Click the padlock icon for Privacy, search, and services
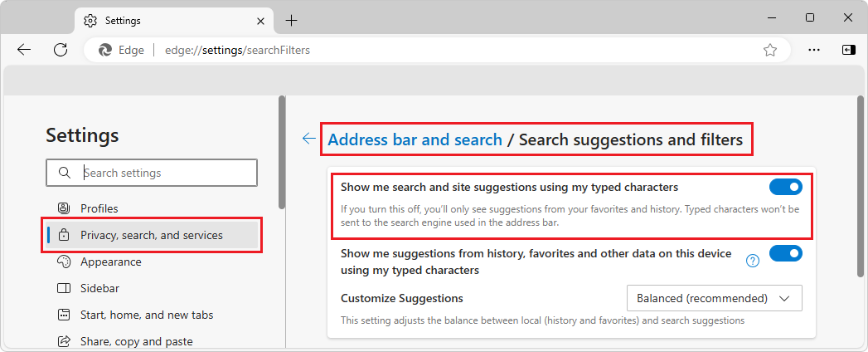The image size is (868, 352). [x=64, y=235]
